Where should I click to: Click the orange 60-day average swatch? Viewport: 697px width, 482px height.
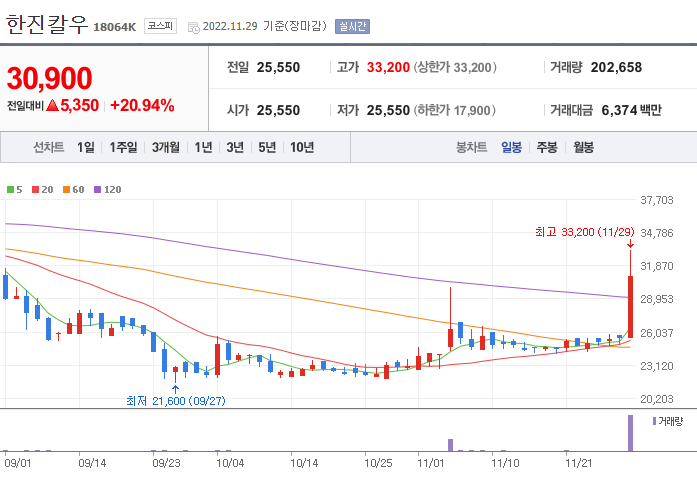coord(67,189)
